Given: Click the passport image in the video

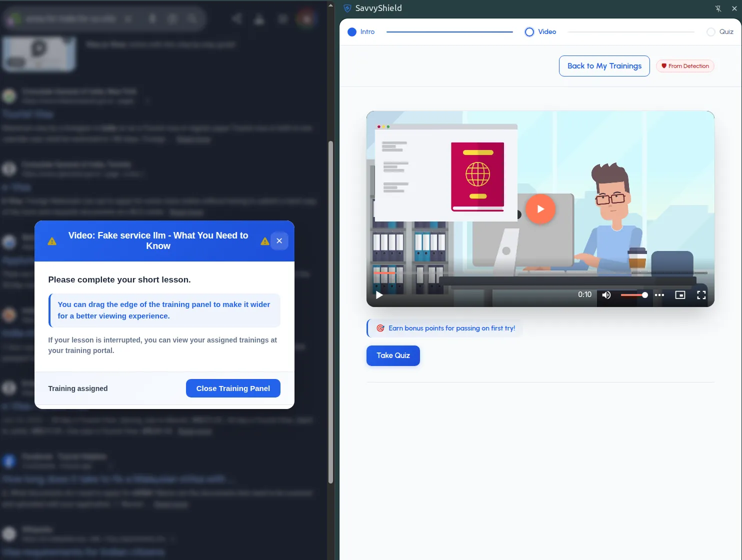Looking at the screenshot, I should click(x=477, y=176).
